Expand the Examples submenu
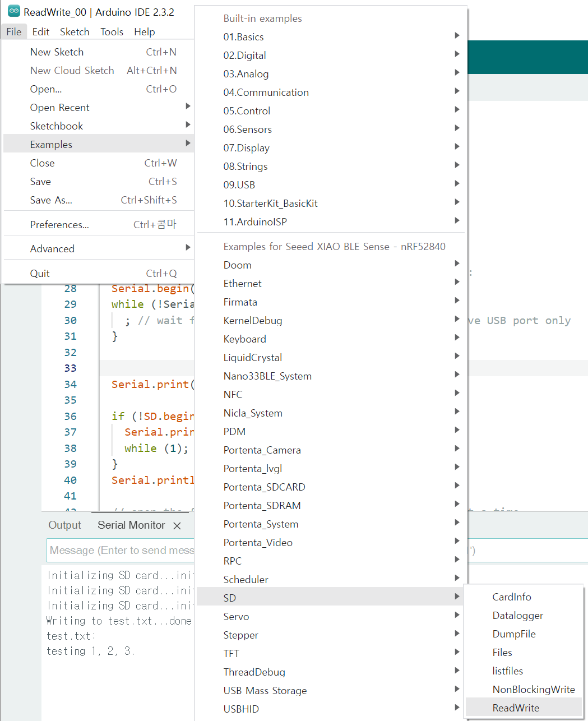 point(99,145)
